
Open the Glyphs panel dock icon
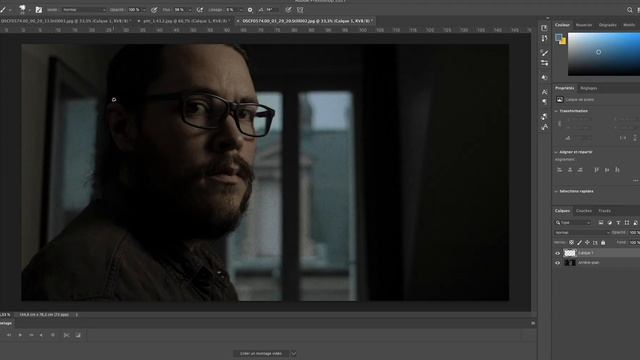pyautogui.click(x=544, y=127)
